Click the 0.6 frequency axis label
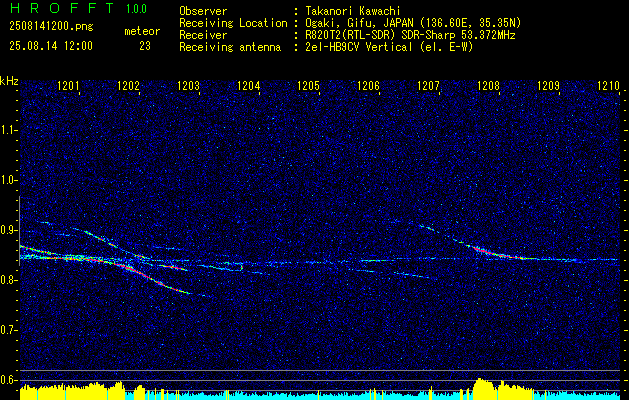Image resolution: width=629 pixels, height=400 pixels. pyautogui.click(x=9, y=380)
